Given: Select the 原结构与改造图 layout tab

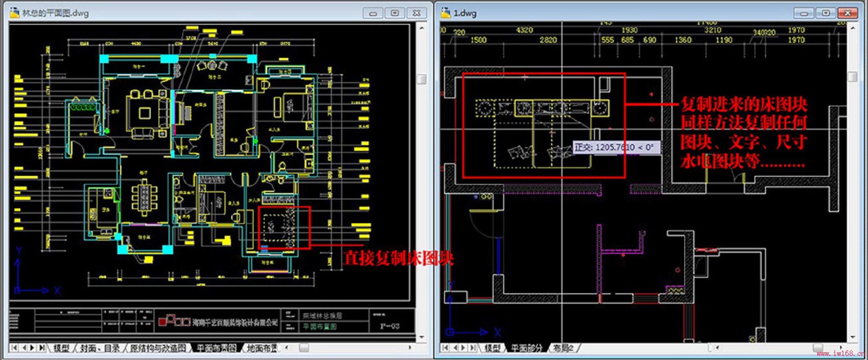Looking at the screenshot, I should 157,348.
